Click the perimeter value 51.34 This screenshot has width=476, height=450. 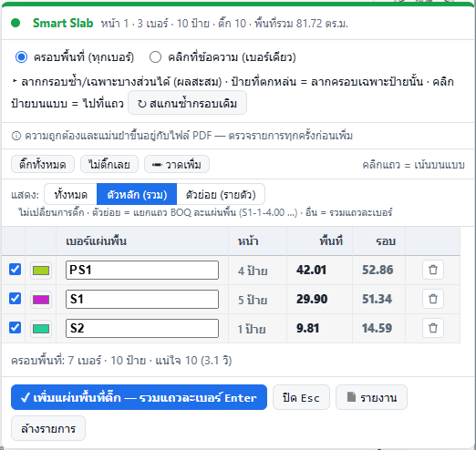[377, 299]
